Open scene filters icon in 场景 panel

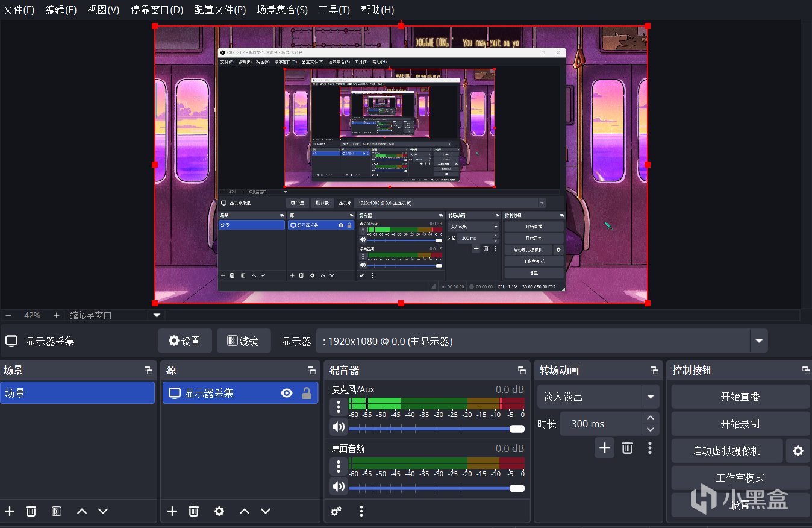click(57, 511)
